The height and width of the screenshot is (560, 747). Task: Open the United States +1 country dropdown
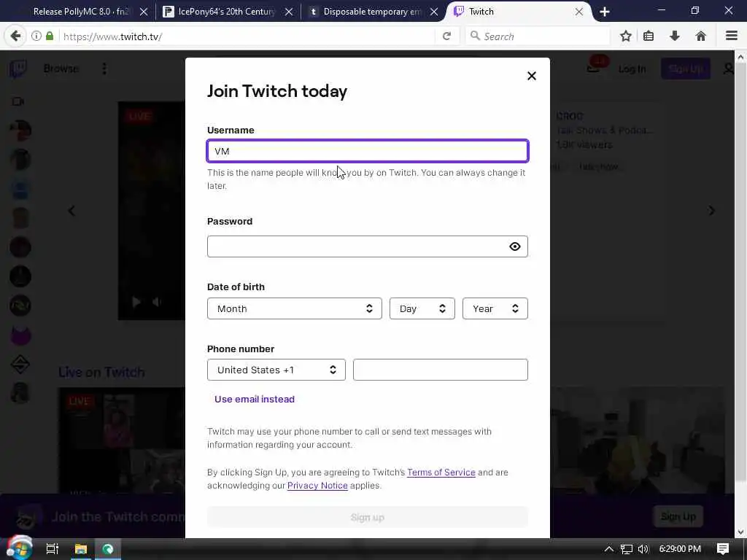coord(276,370)
